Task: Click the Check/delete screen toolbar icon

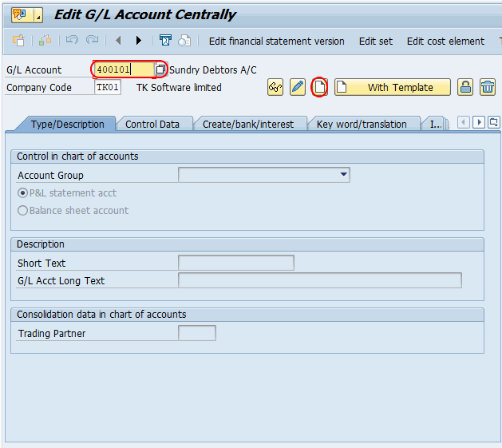Action: click(x=165, y=41)
